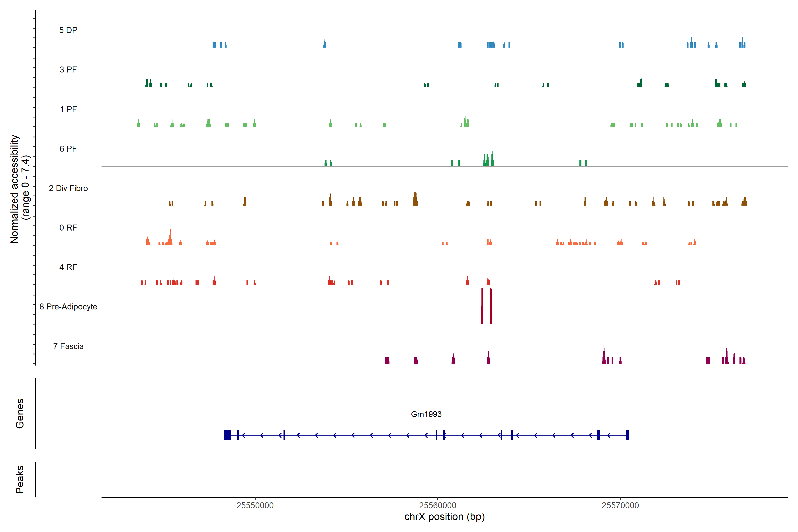Click the 0 RF track label

(x=68, y=228)
